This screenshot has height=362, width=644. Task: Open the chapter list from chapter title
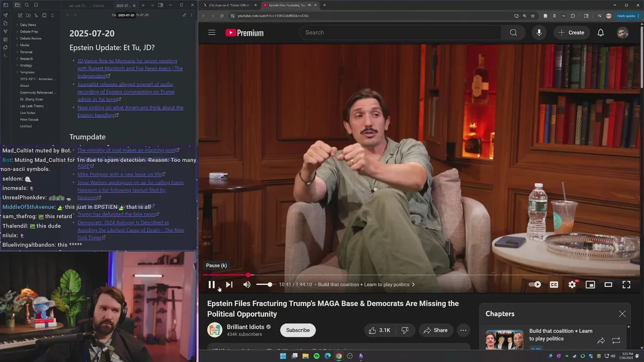(x=367, y=285)
